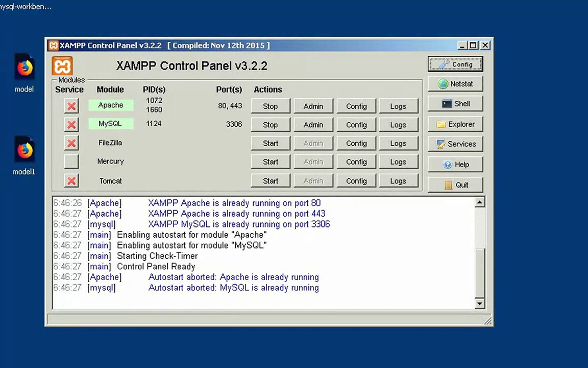Open the Tomcat row Config button
Image resolution: width=588 pixels, height=368 pixels.
pos(356,180)
